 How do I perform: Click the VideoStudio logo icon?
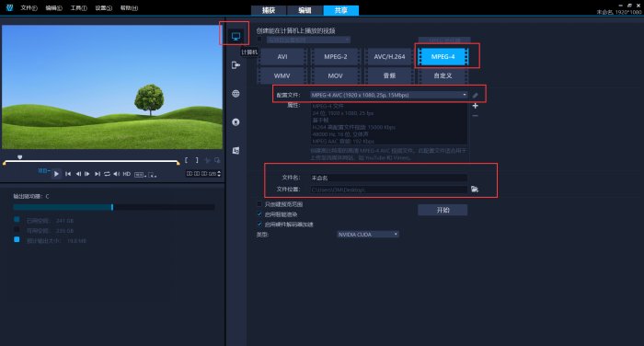[x=9, y=7]
